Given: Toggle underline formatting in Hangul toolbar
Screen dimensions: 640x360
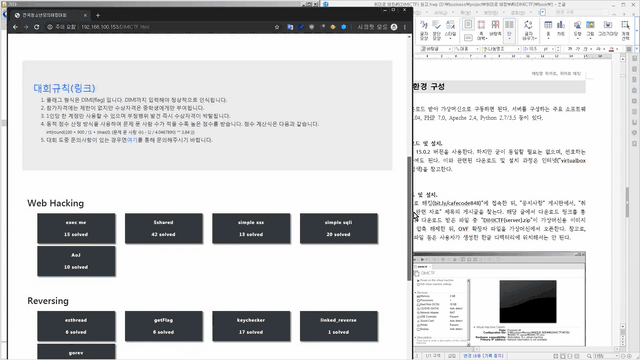Looking at the screenshot, I should coord(586,49).
